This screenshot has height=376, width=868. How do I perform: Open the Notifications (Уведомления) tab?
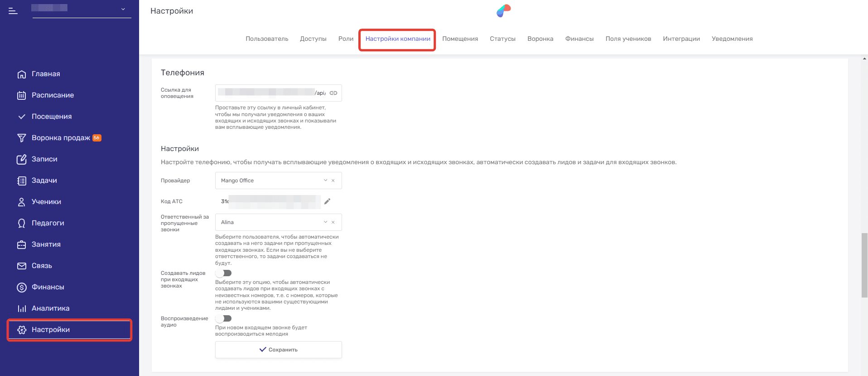[732, 39]
